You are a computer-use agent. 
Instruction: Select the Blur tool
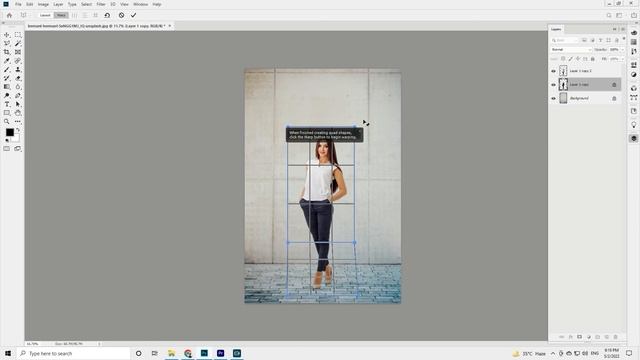point(18,87)
